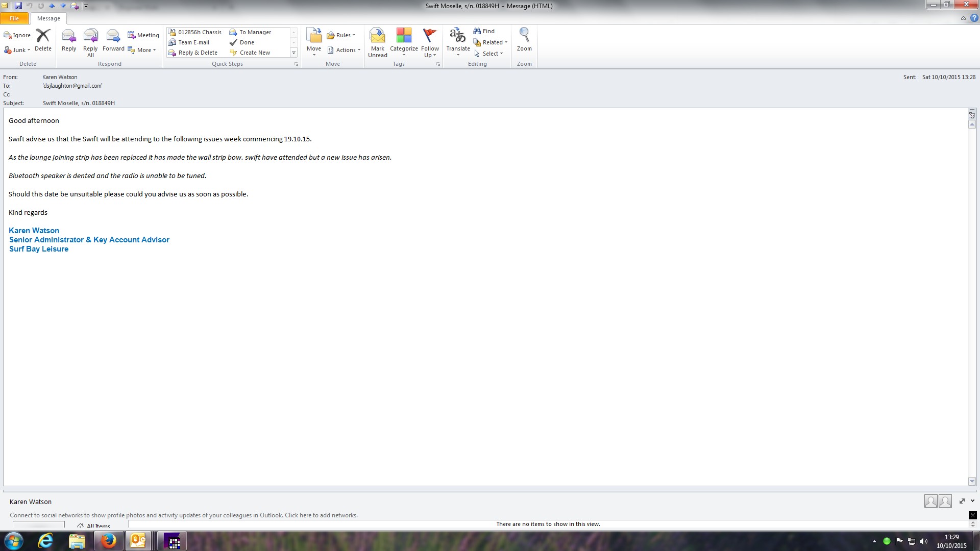980x551 pixels.
Task: Mark the message as Unread
Action: click(377, 42)
